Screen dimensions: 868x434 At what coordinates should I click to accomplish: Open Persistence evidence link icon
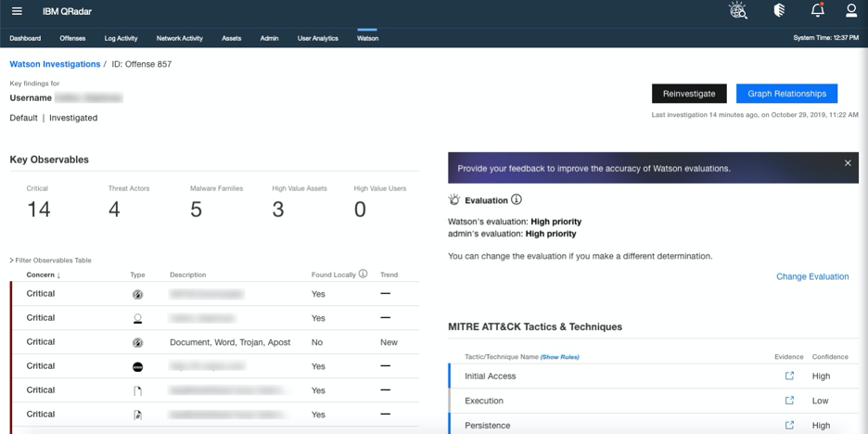(x=789, y=425)
